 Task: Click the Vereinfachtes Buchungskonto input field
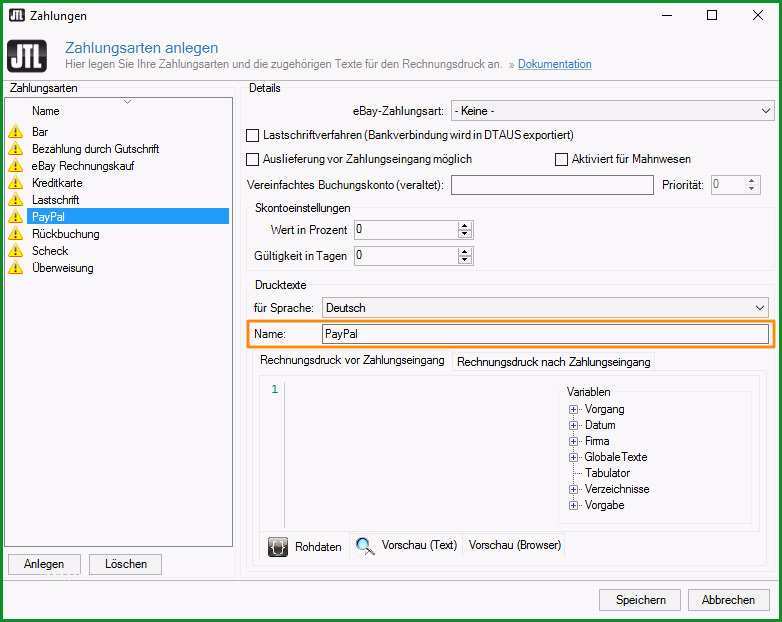point(552,185)
